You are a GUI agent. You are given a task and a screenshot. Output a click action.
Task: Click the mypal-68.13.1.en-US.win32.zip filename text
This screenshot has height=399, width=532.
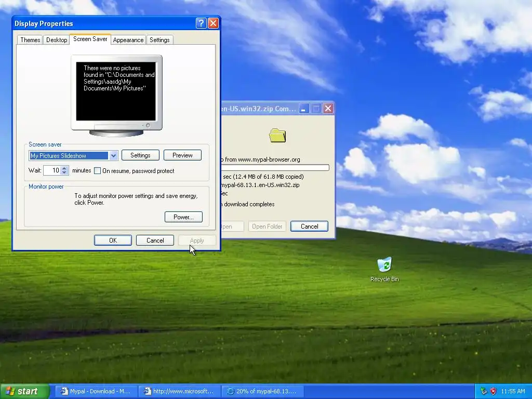[x=260, y=185]
